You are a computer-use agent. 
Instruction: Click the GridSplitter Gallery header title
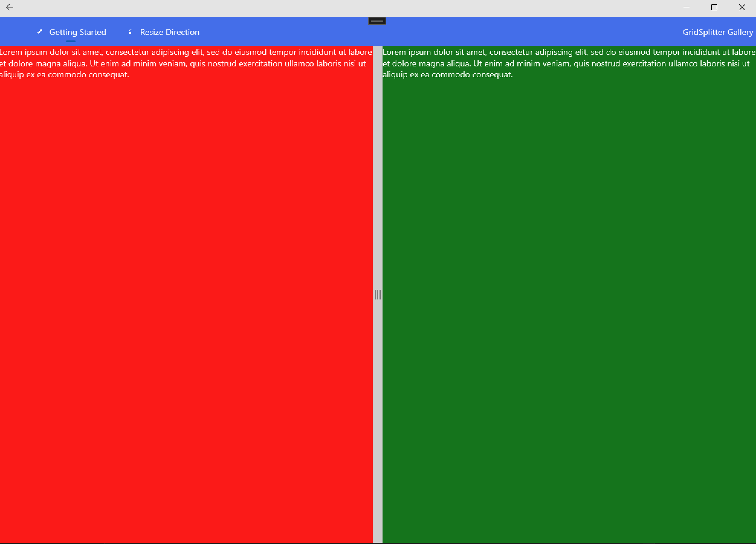tap(717, 32)
